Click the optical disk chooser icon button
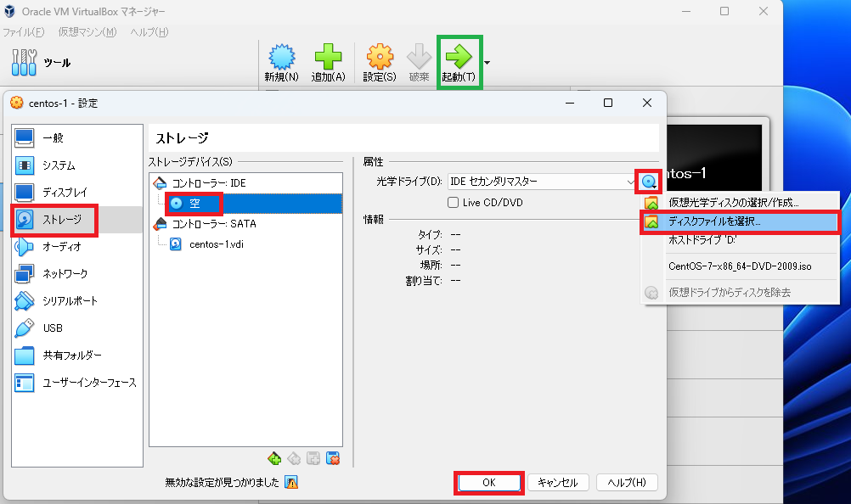Image resolution: width=851 pixels, height=504 pixels. (x=649, y=182)
